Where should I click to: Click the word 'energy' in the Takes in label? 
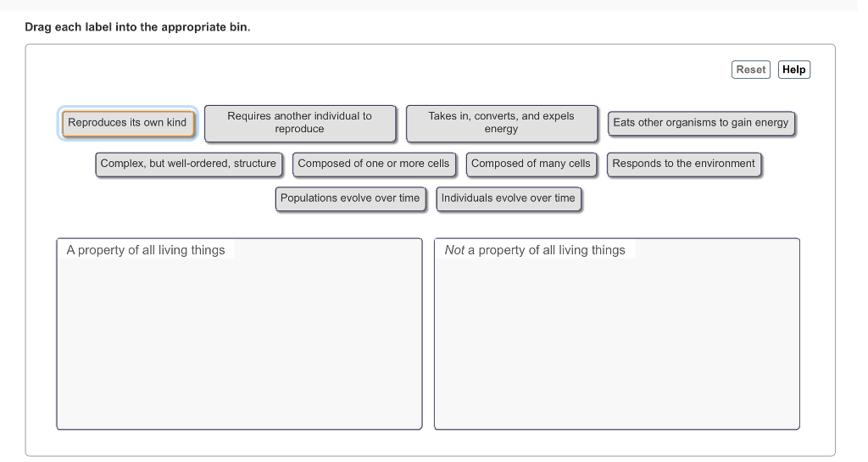tap(501, 130)
